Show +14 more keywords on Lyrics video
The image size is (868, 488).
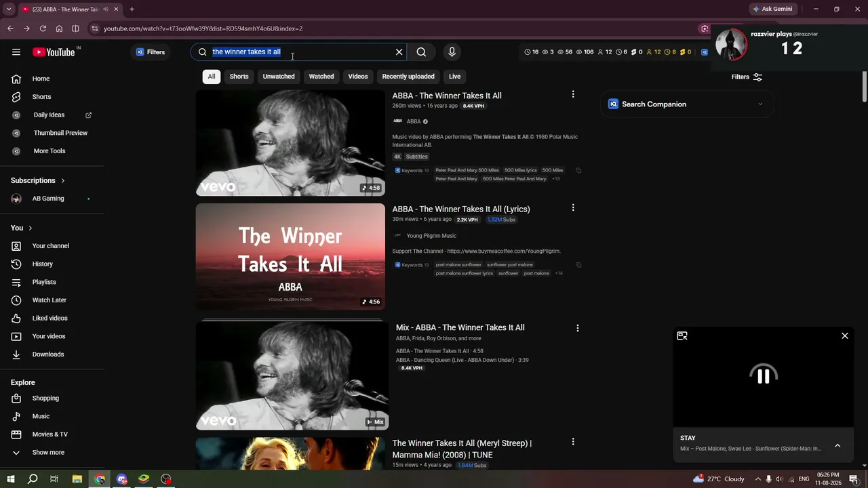(x=559, y=273)
